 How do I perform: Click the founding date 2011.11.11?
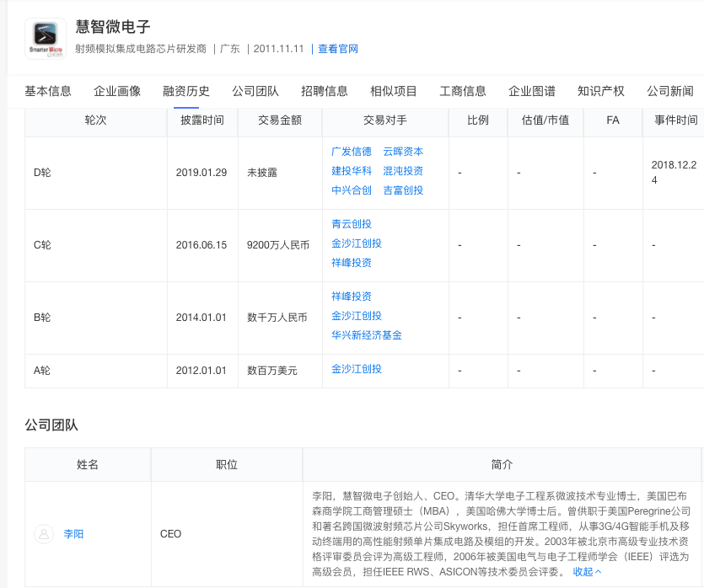point(279,49)
